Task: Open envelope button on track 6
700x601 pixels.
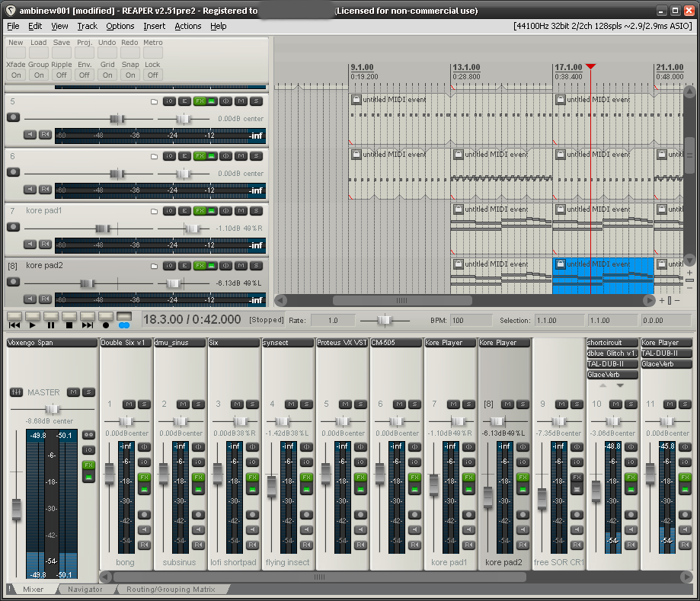Action: tap(184, 156)
